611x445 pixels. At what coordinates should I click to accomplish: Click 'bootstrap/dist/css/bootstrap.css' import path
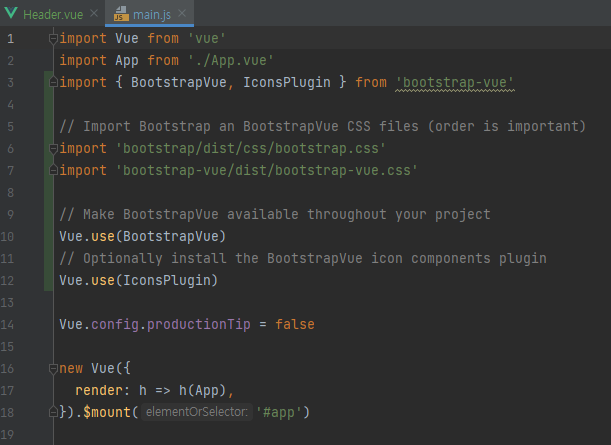tap(251, 148)
